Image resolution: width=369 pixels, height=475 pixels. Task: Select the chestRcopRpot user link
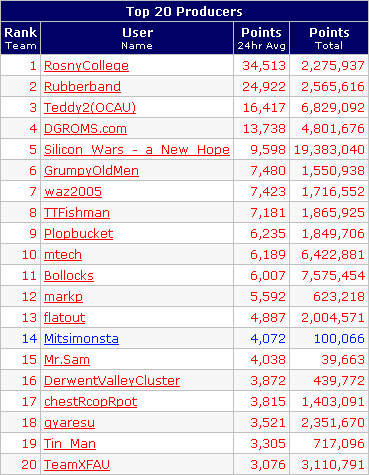click(x=91, y=402)
